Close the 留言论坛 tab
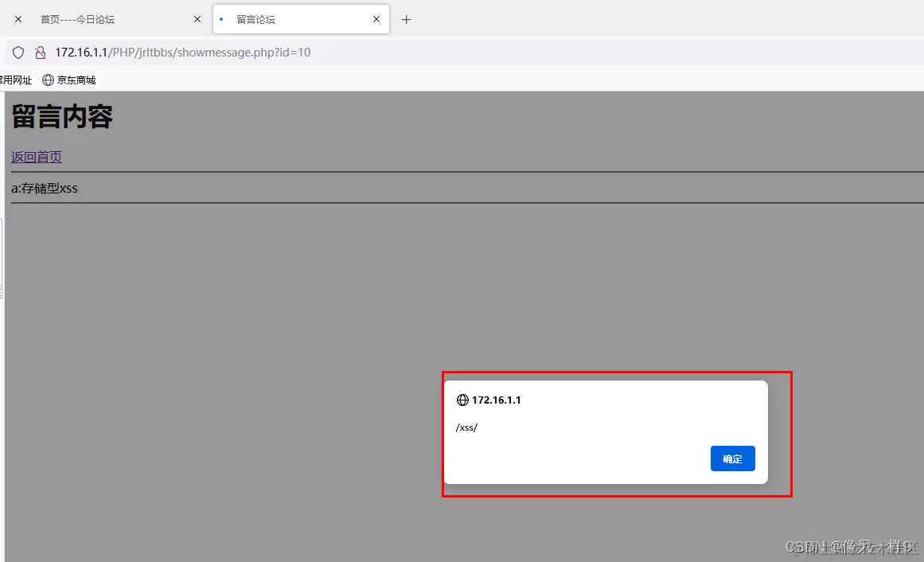 pos(376,19)
